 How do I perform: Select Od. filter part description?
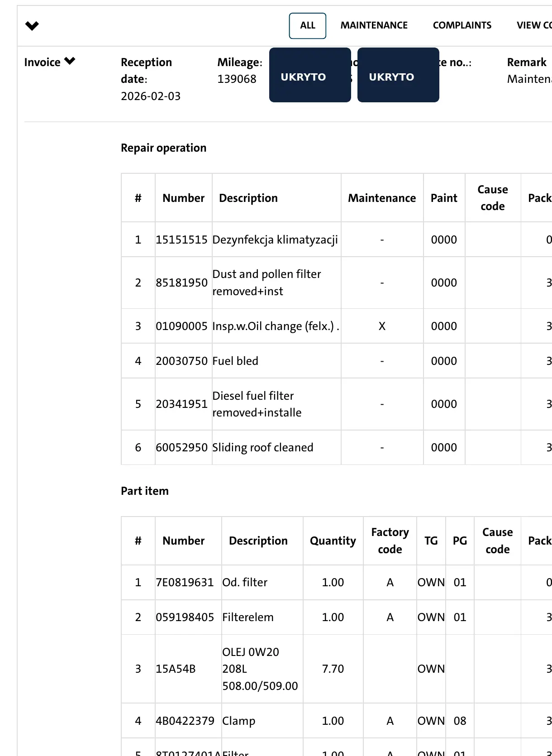click(x=245, y=582)
